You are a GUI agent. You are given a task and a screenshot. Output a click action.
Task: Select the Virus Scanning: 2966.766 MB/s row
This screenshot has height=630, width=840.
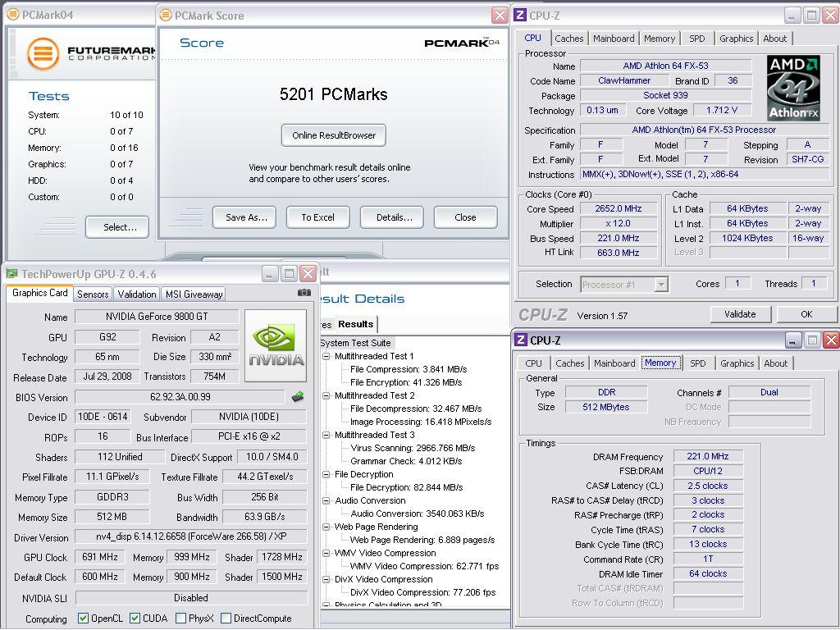[x=413, y=448]
